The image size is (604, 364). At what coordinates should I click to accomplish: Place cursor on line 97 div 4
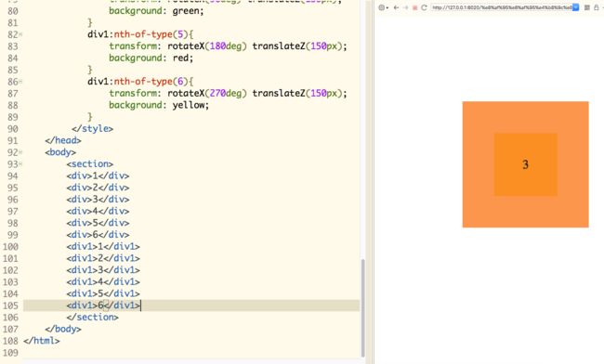(98, 211)
